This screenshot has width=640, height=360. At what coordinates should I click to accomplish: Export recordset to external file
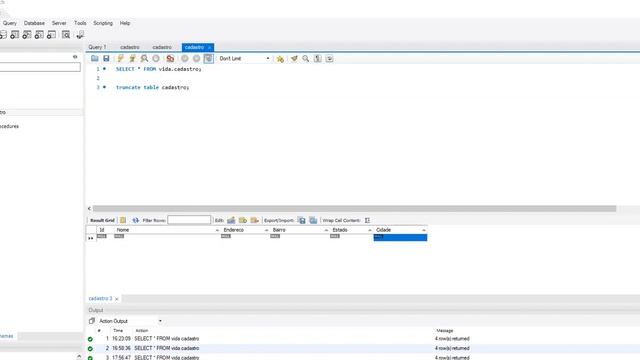pyautogui.click(x=302, y=220)
